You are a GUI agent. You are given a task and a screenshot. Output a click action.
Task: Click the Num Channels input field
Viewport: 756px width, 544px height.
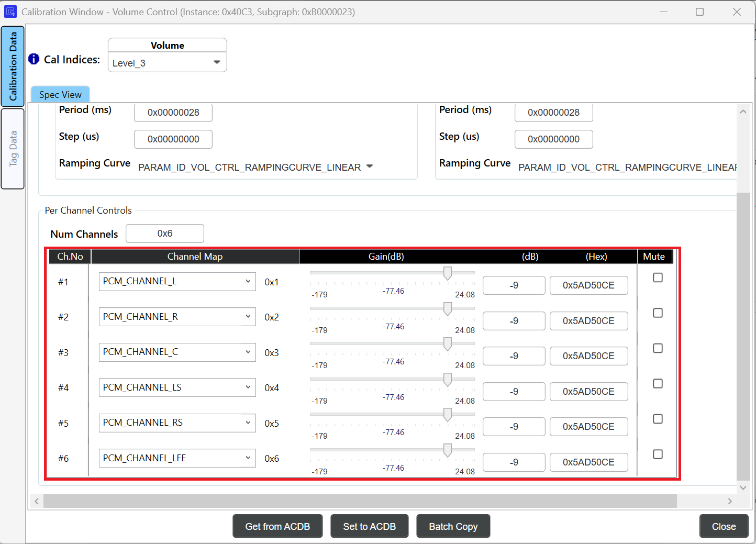tap(165, 234)
